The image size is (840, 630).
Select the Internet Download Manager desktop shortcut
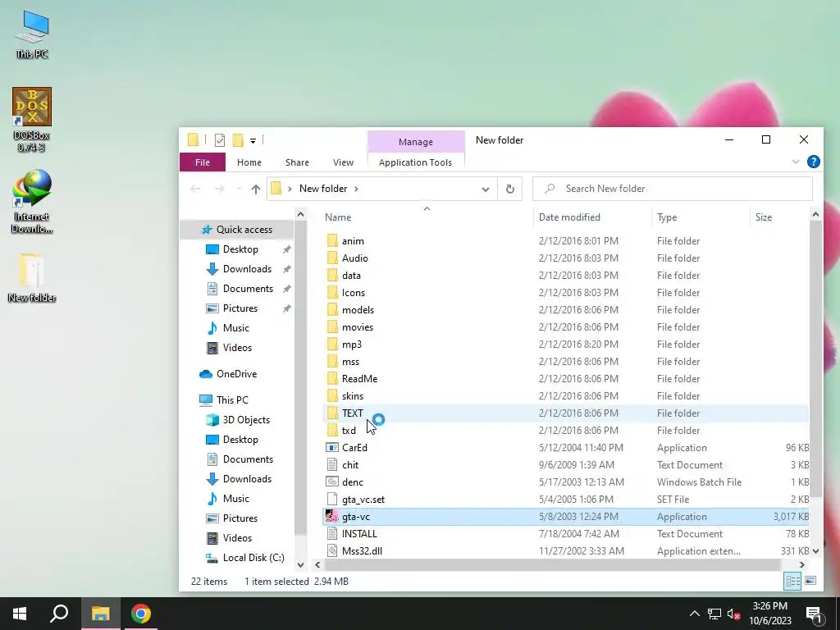click(x=32, y=202)
